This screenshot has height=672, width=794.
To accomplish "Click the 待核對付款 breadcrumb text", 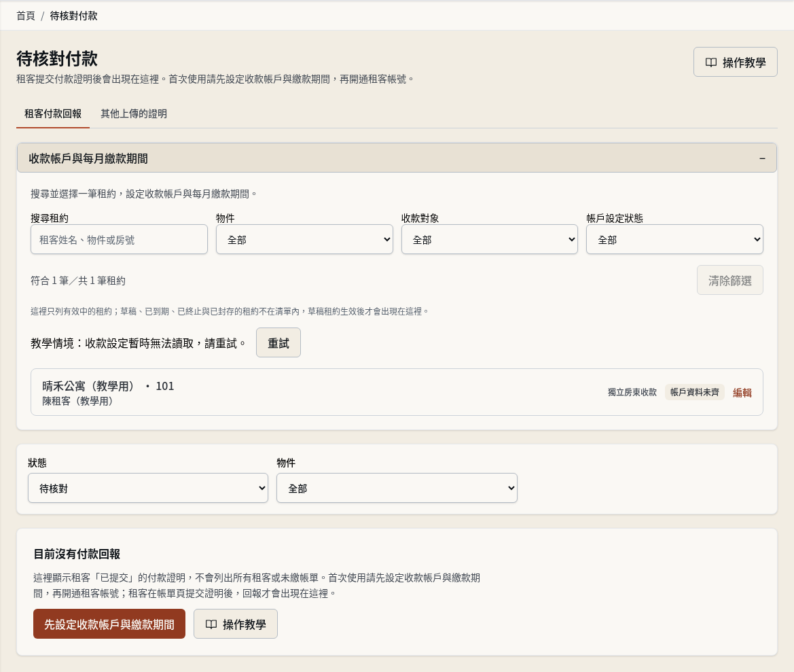I will point(73,16).
